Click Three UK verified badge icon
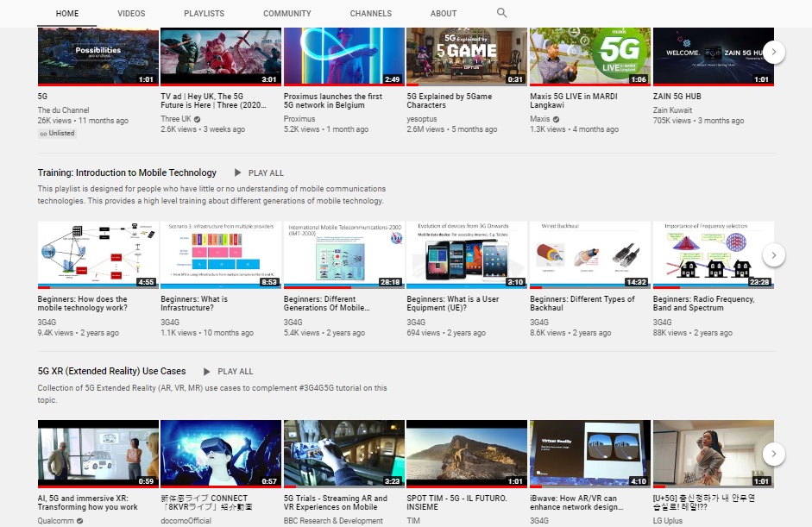Screen dimensions: 812x527 197,119
